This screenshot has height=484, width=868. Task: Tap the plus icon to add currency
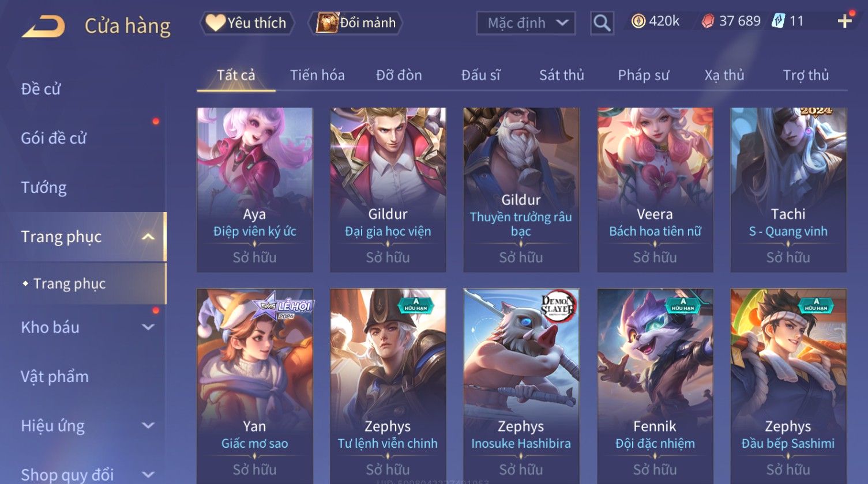844,21
